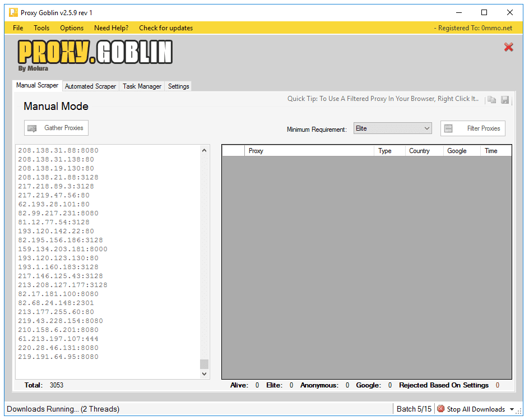Screen dimensions: 529x420
Task: Click the copy proxies icon
Action: (x=491, y=100)
